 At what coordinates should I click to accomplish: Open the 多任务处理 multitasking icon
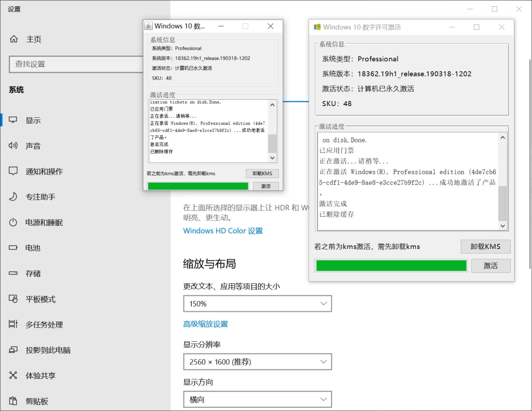13,324
